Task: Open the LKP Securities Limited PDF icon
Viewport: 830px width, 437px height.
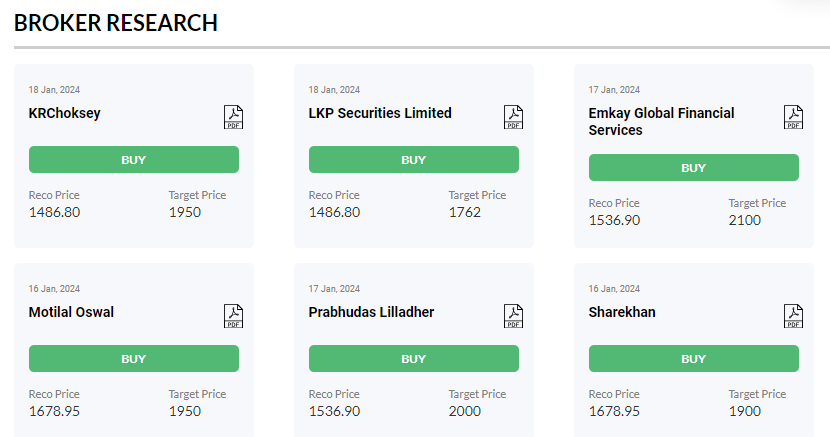Action: coord(513,117)
